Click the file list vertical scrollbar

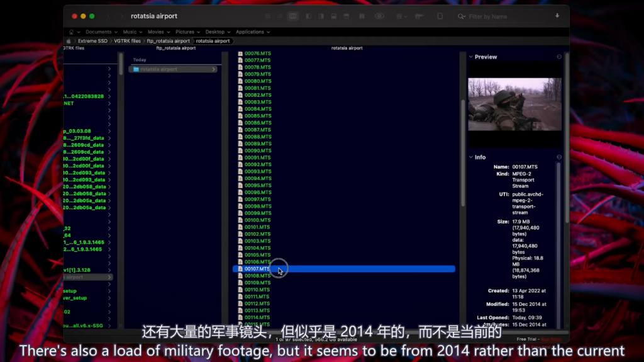[463, 152]
